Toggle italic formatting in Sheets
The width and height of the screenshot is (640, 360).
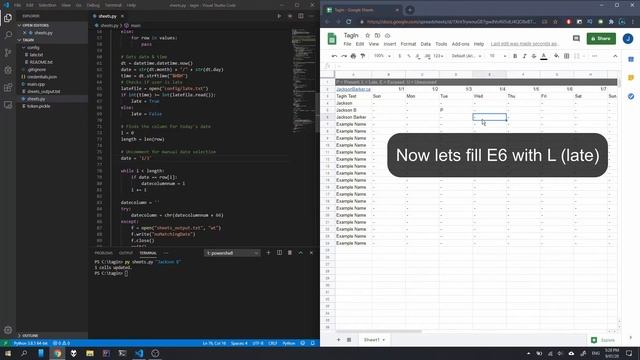pyautogui.click(x=524, y=56)
